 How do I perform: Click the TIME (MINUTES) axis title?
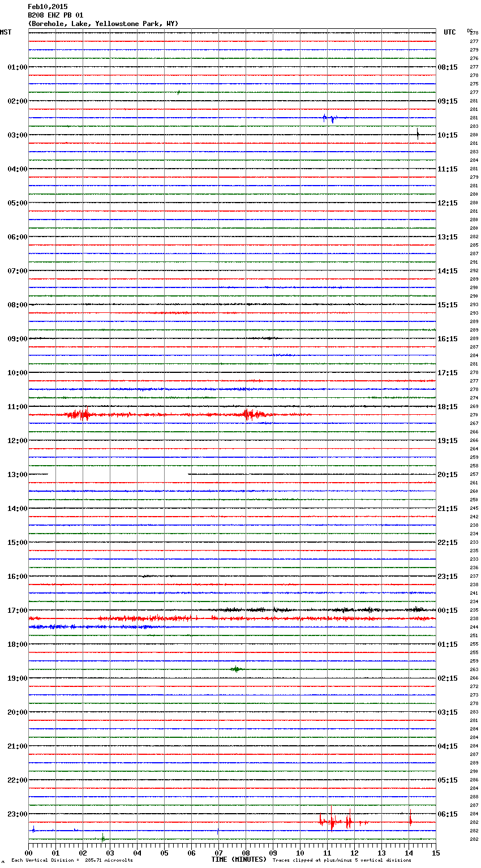pyautogui.click(x=239, y=860)
